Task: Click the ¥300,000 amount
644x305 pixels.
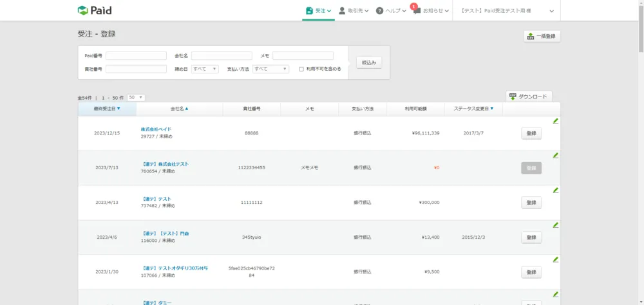Action: click(429, 203)
